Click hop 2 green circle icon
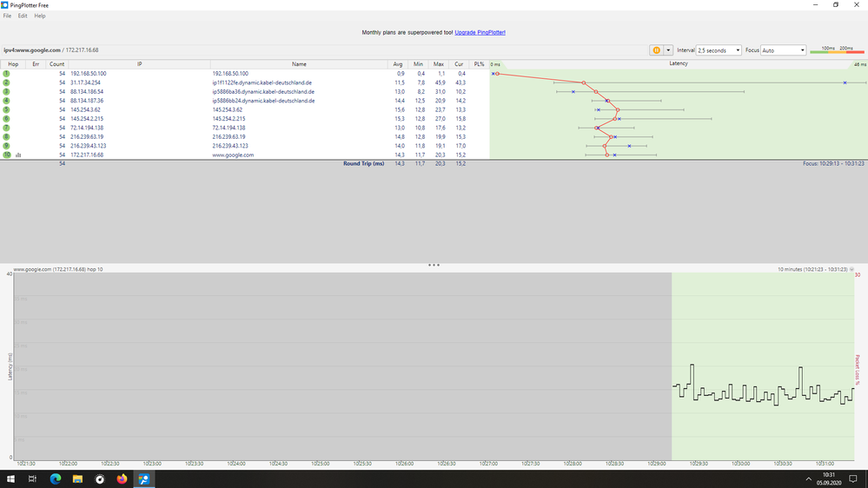The image size is (868, 488). pos(7,82)
